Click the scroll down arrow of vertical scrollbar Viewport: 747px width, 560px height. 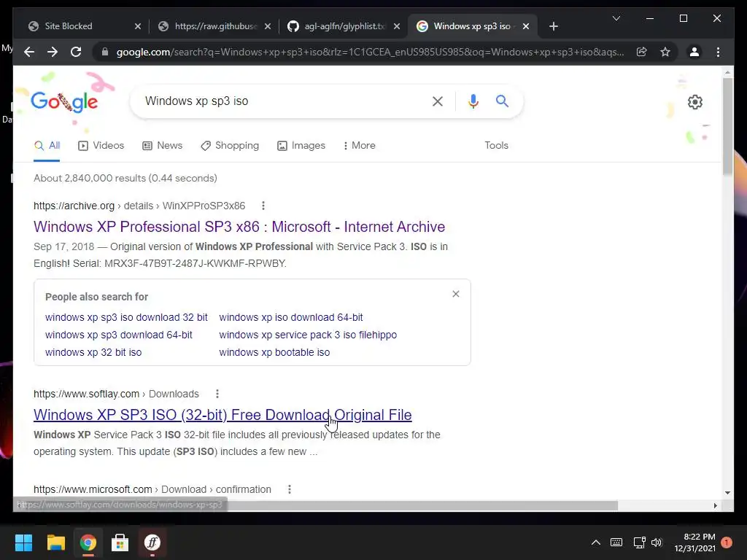[x=727, y=493]
